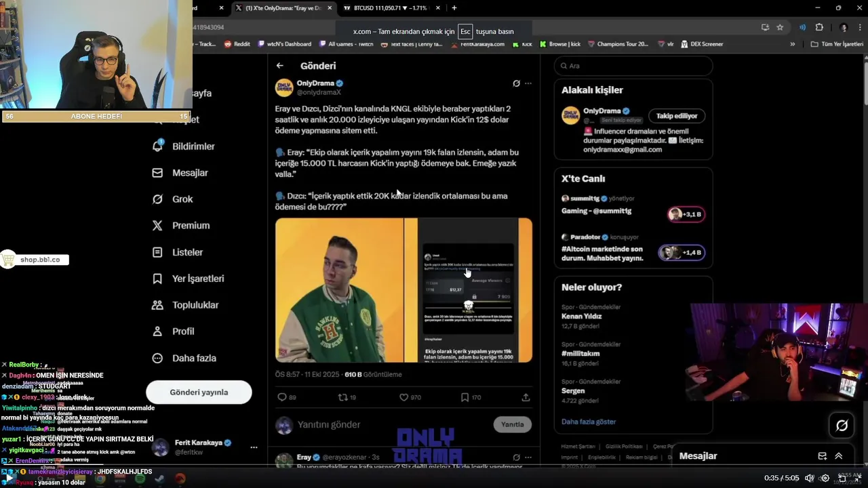Click the Hizmet Şartları footer link
Viewport: 868px width, 488px height.
pyautogui.click(x=578, y=447)
